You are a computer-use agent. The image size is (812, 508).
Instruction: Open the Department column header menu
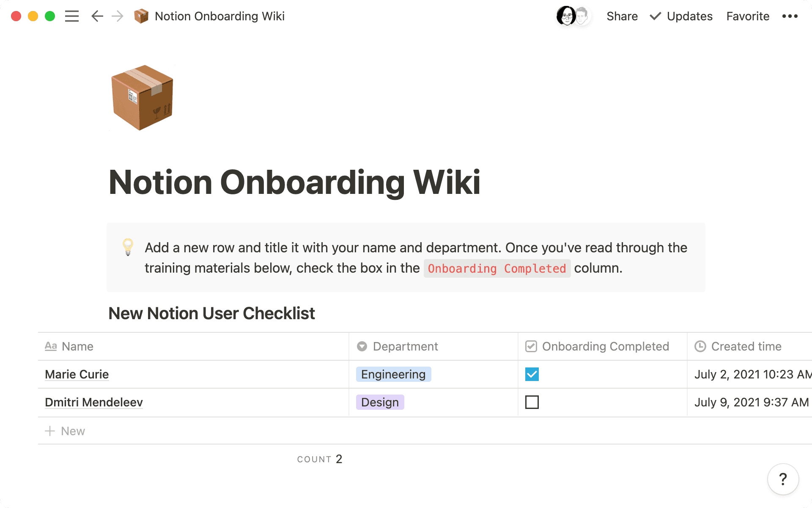tap(405, 346)
